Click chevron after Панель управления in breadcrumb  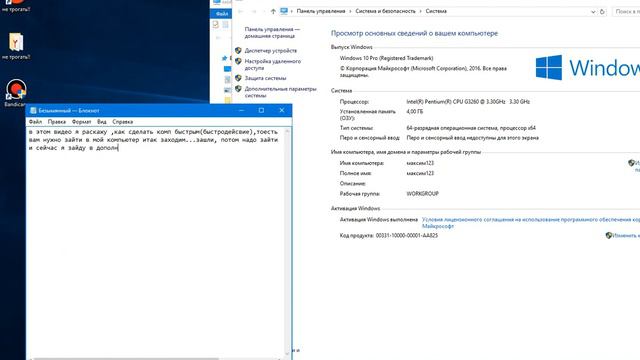pos(350,11)
